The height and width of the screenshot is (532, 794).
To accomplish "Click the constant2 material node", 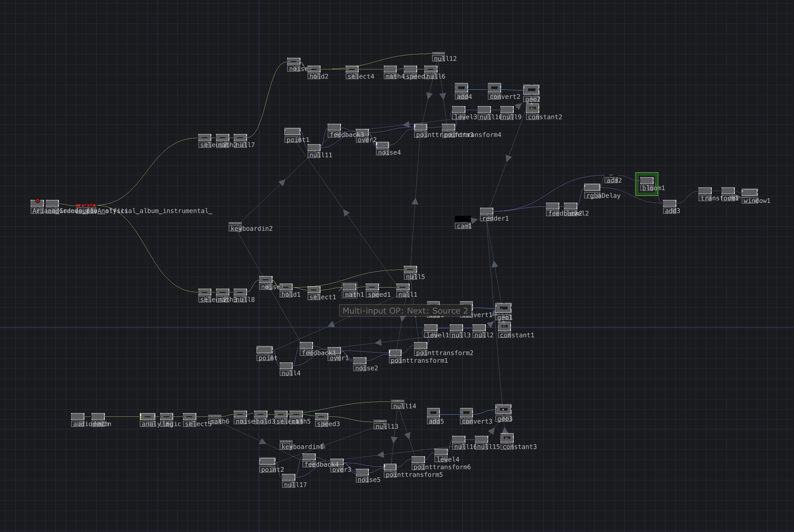I will pos(532,108).
